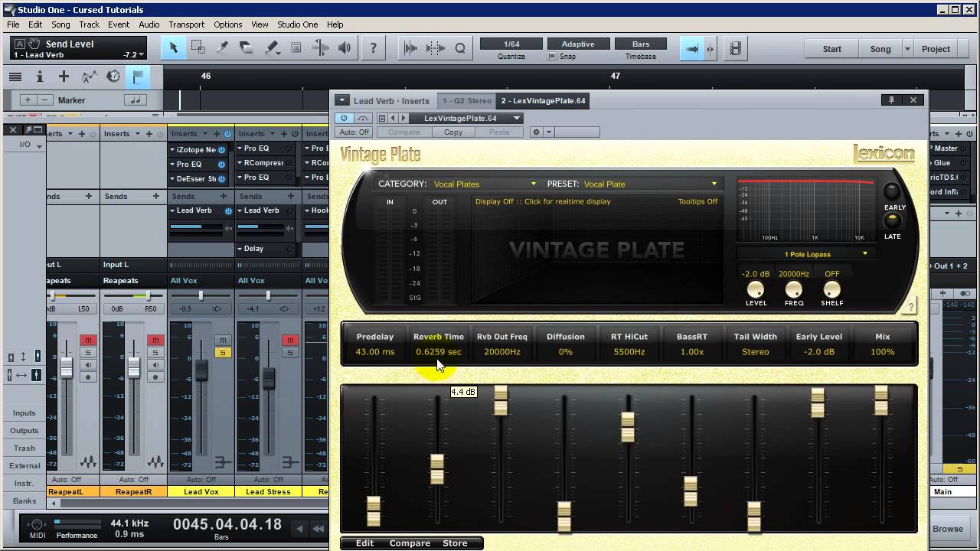Open the LexVintagePlate.64 preset dropdown
This screenshot has height=551, width=980.
[465, 118]
